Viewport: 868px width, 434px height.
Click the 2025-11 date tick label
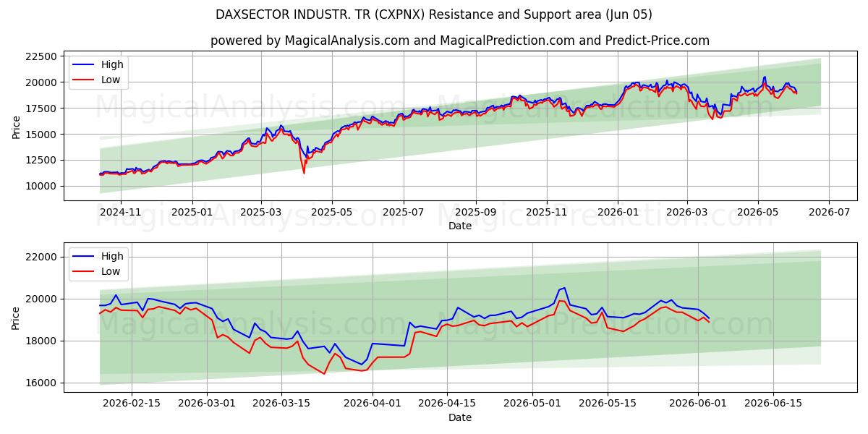[x=547, y=213]
